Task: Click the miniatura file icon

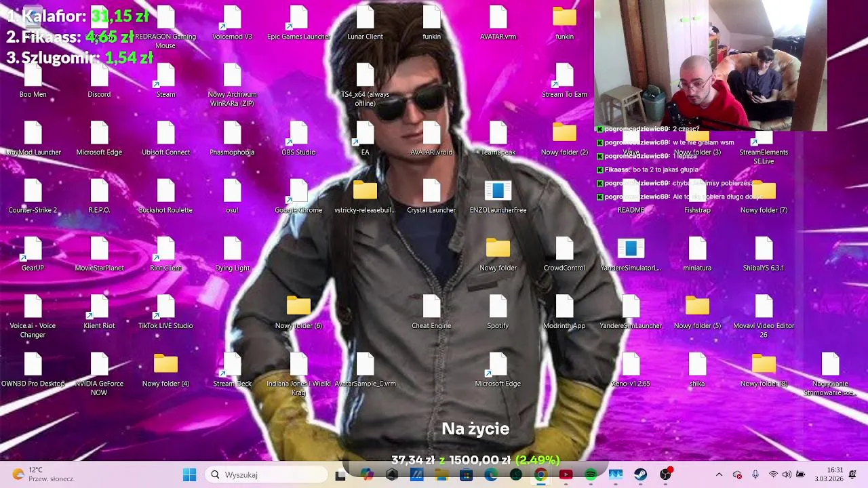Action: click(697, 253)
